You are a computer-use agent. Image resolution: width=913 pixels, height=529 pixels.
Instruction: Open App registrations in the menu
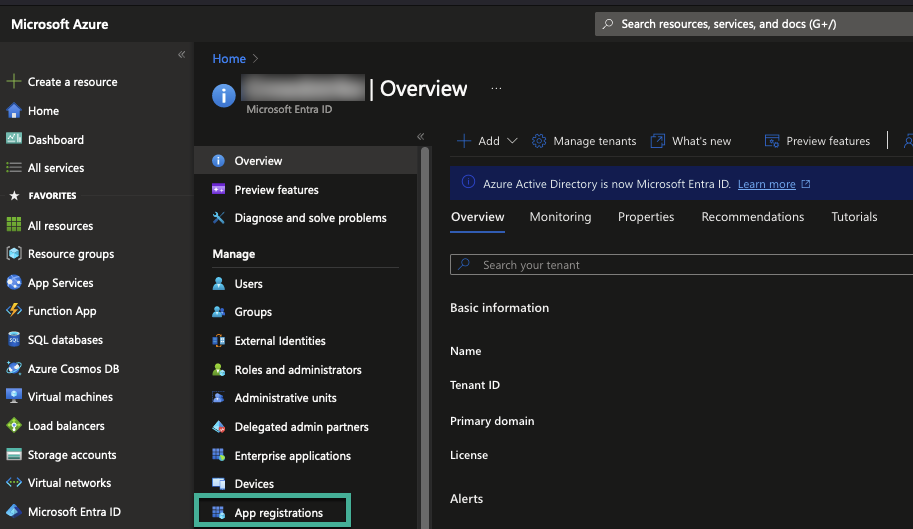pos(278,513)
